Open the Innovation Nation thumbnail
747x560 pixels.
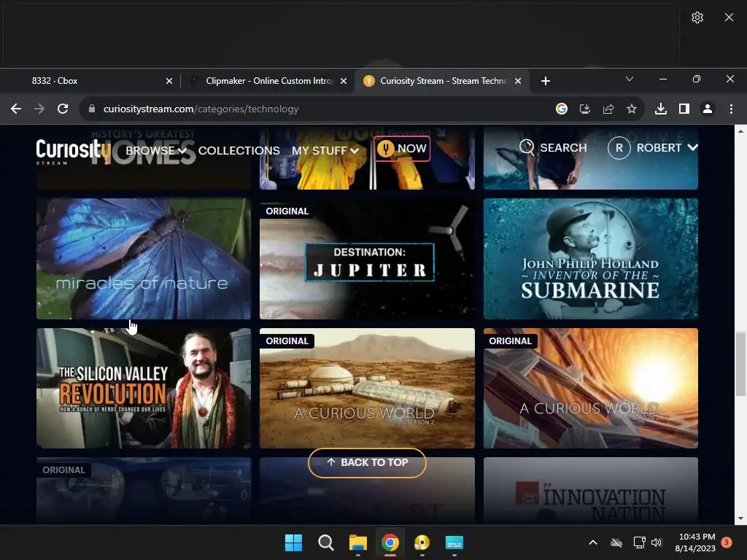(591, 491)
